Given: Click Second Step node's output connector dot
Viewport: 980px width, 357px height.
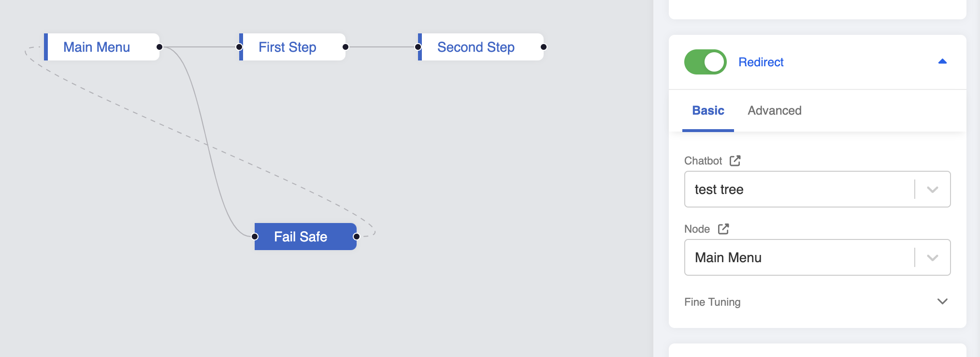Looking at the screenshot, I should tap(544, 47).
